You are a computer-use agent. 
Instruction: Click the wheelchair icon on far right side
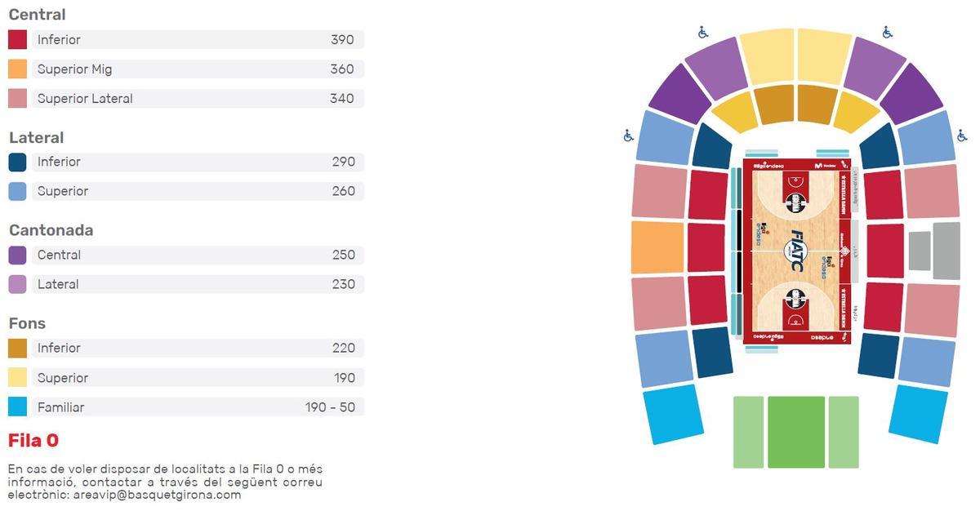[962, 136]
